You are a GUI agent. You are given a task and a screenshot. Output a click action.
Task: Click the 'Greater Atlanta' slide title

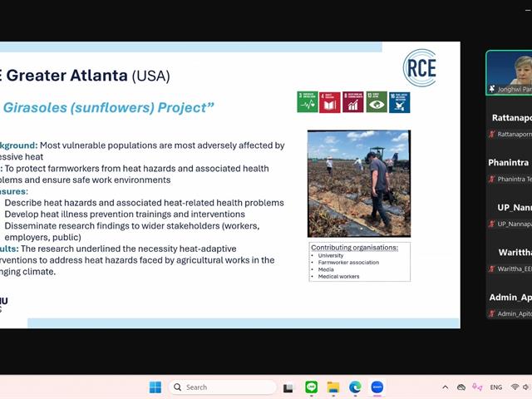pos(66,75)
